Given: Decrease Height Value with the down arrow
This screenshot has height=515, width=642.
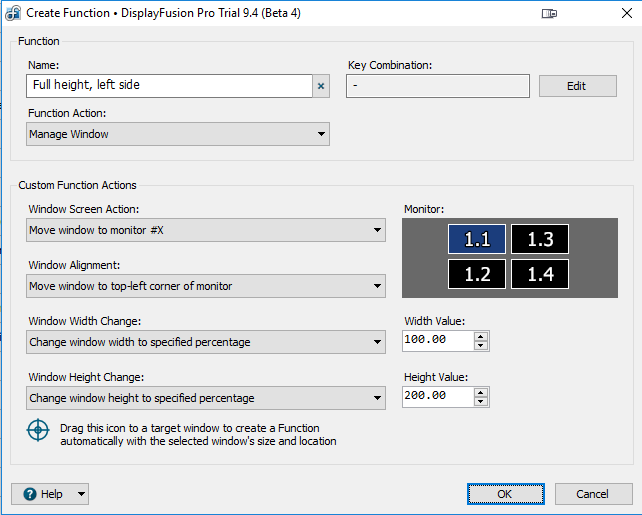Looking at the screenshot, I should (x=481, y=402).
